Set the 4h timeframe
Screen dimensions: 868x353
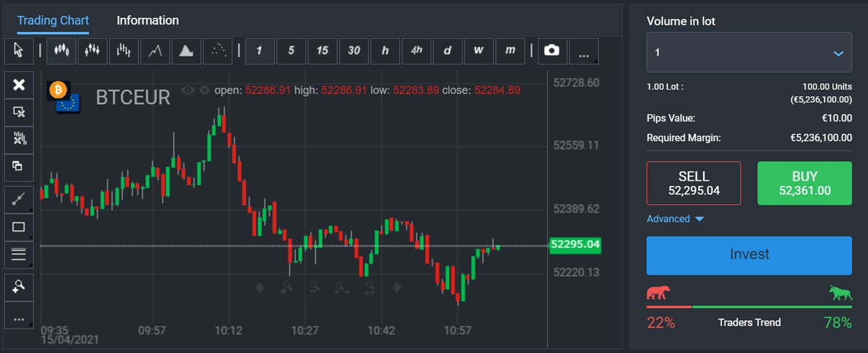coord(416,50)
